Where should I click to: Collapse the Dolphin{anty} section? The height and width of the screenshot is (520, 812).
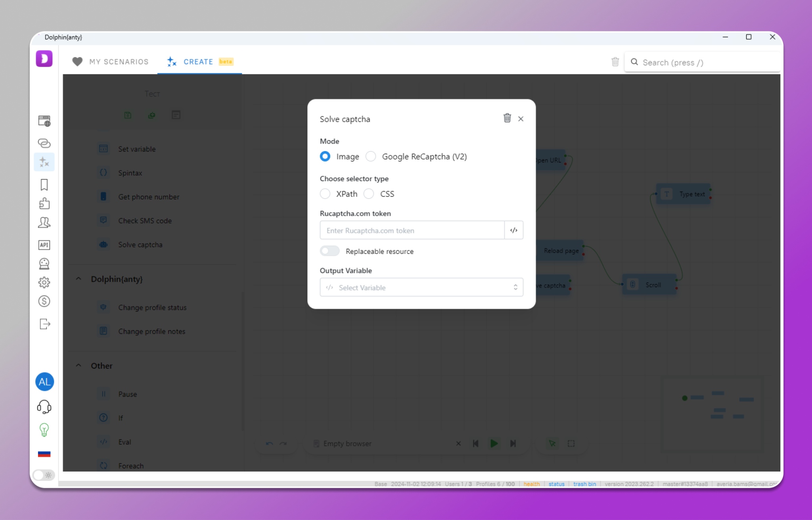coord(79,279)
